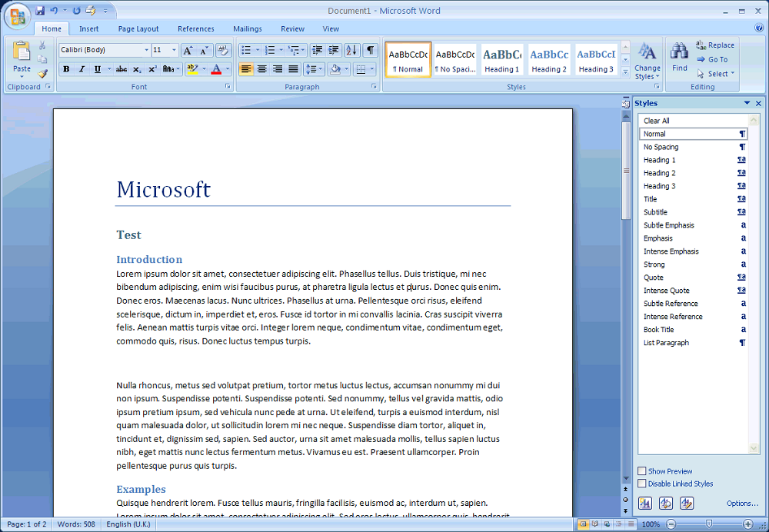Toggle Italic formatting
Viewport: 769px width, 532px height.
click(82, 69)
